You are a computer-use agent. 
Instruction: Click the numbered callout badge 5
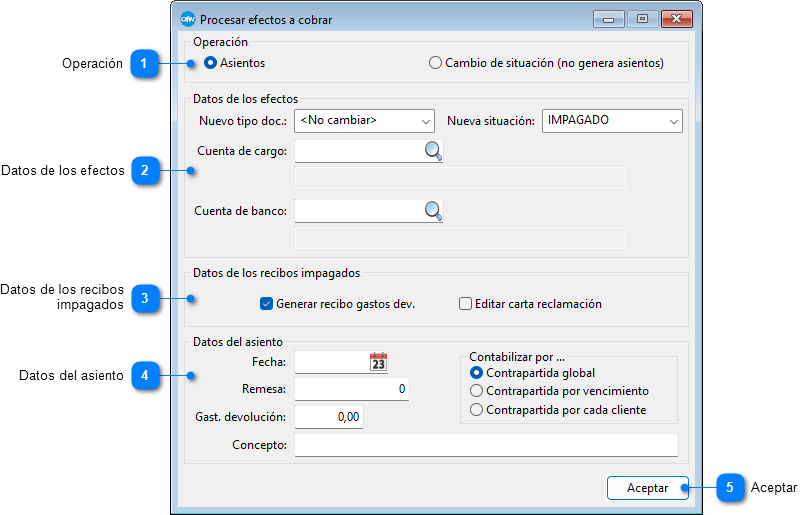[x=729, y=488]
